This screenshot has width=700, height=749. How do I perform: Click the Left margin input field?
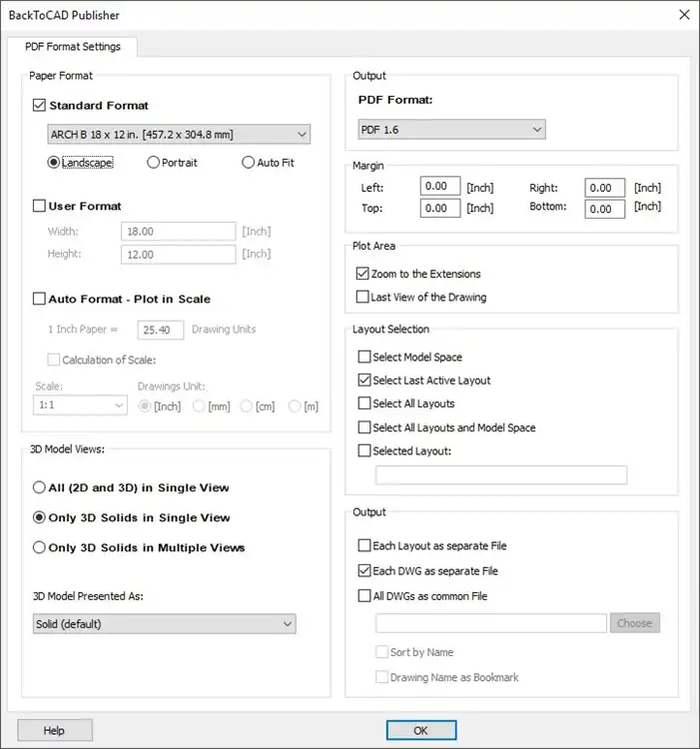[x=440, y=187]
